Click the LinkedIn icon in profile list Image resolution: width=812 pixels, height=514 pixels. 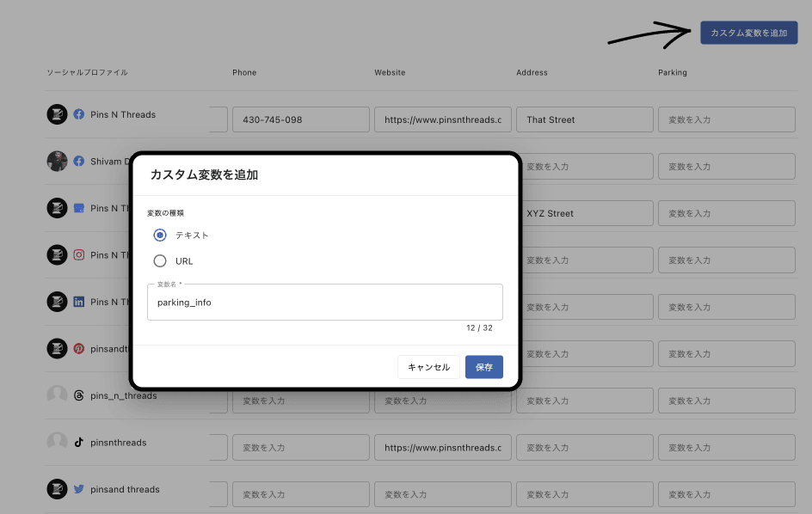79,302
